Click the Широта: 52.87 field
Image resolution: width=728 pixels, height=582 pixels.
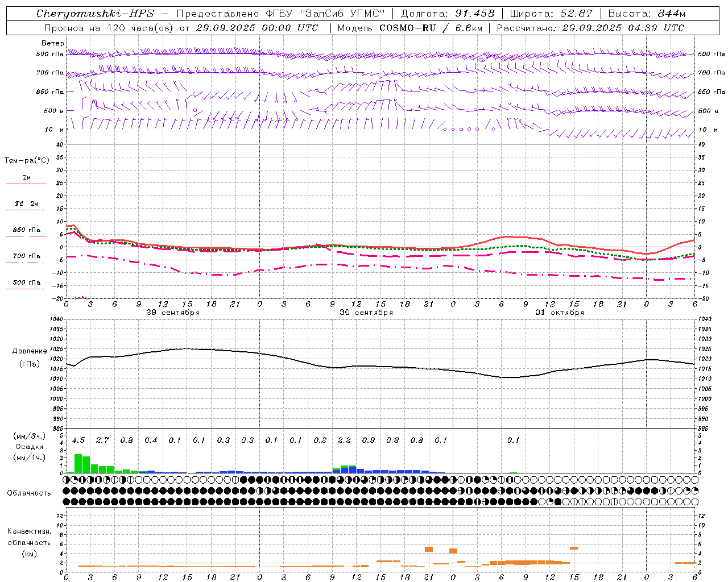(551, 14)
